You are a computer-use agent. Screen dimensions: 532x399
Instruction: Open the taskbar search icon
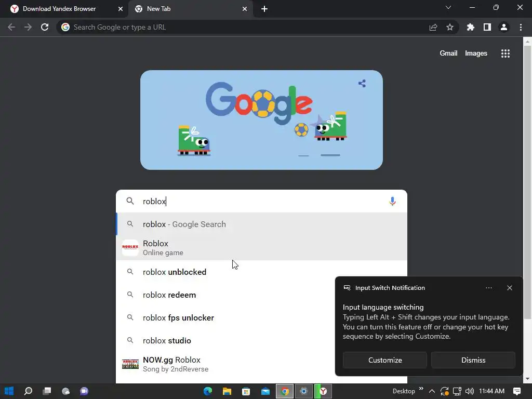point(28,391)
